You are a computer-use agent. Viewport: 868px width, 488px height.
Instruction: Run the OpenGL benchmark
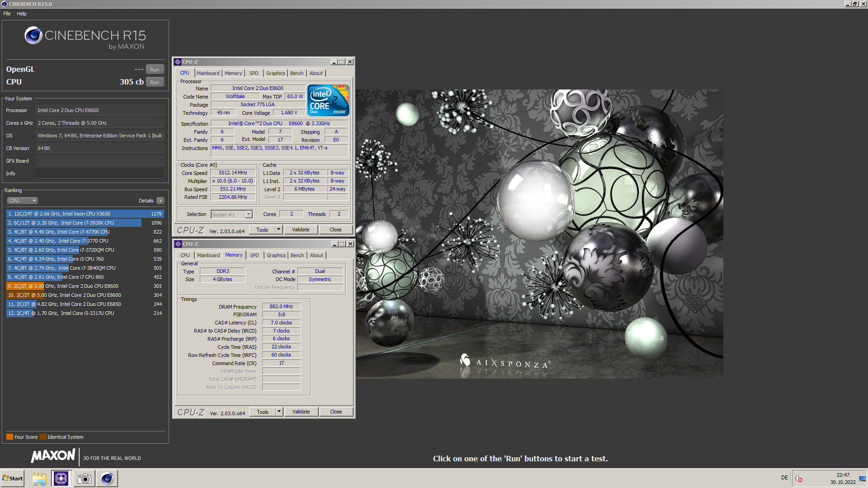pos(155,70)
